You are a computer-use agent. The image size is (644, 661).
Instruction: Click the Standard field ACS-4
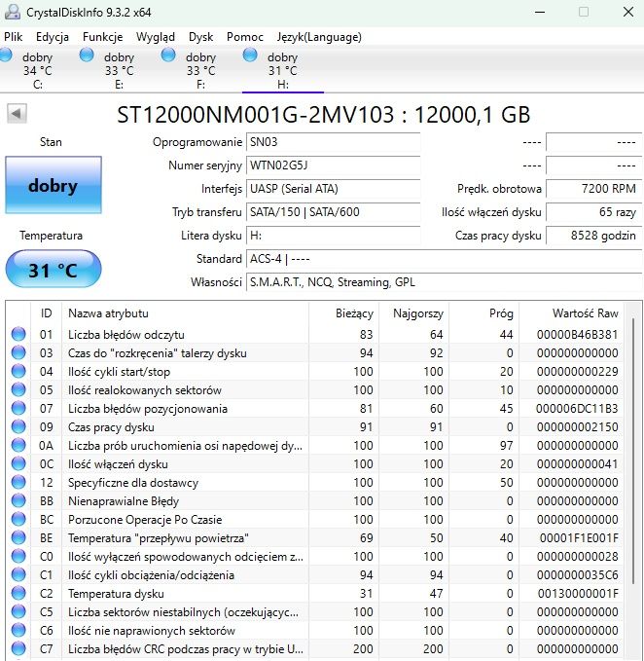pos(444,258)
